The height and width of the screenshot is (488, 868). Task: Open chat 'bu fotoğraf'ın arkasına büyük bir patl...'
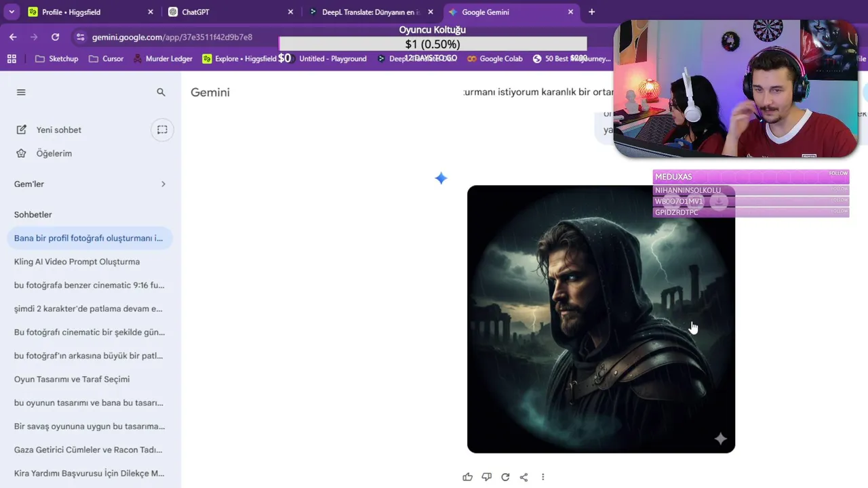89,356
